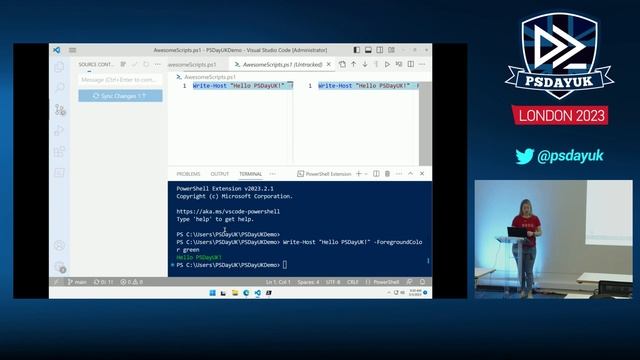Click view as tree icon in Source Control
640x360 pixels.
pos(123,64)
